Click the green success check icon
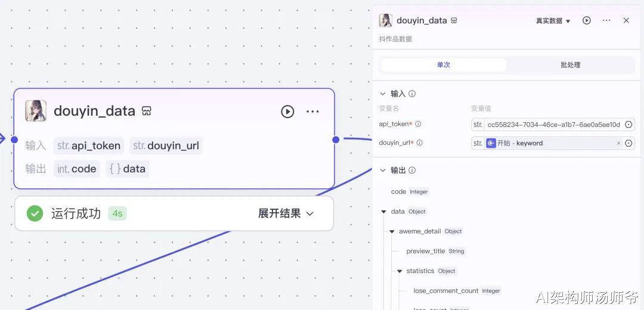The image size is (644, 310). coord(35,213)
